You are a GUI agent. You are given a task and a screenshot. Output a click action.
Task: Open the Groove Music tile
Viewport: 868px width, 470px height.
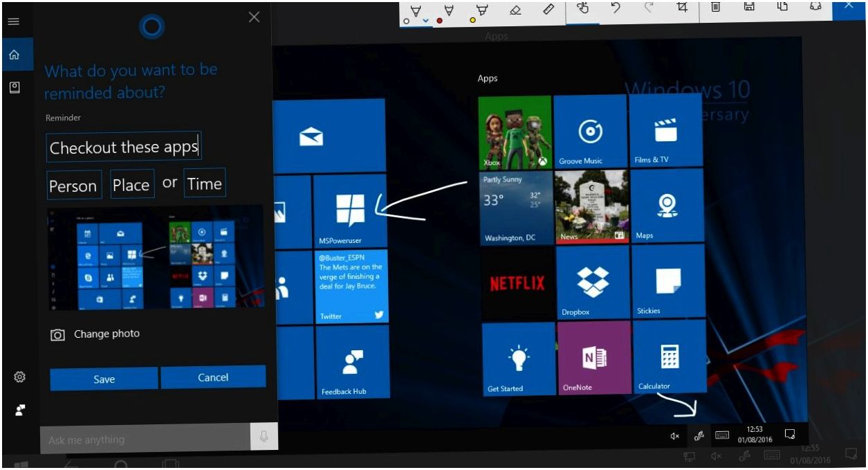pyautogui.click(x=589, y=132)
